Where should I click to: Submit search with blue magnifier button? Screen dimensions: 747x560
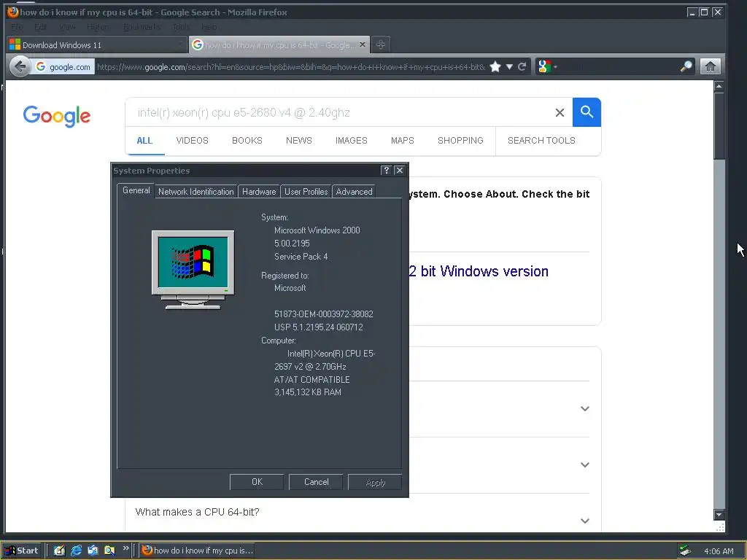587,112
